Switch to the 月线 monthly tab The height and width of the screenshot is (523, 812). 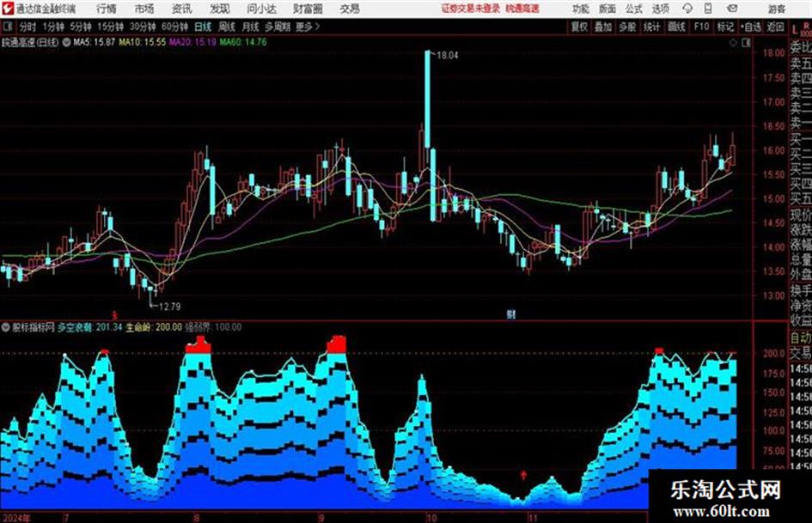(x=251, y=27)
